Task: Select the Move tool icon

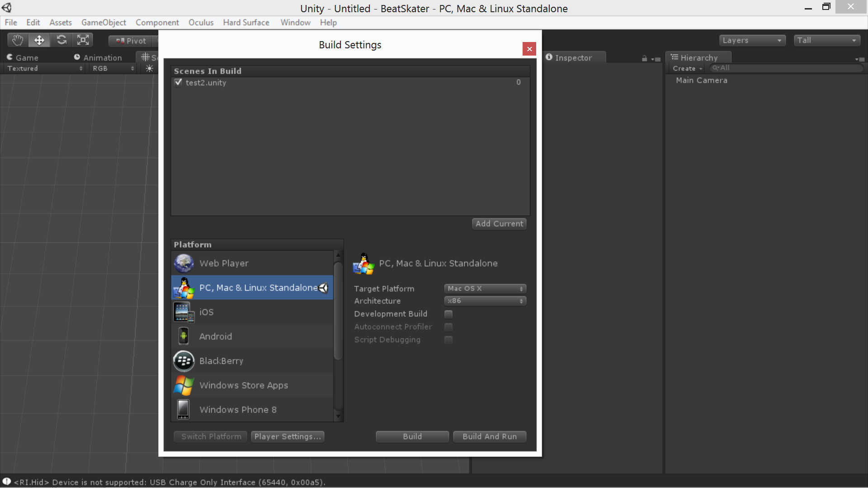Action: pos(39,40)
